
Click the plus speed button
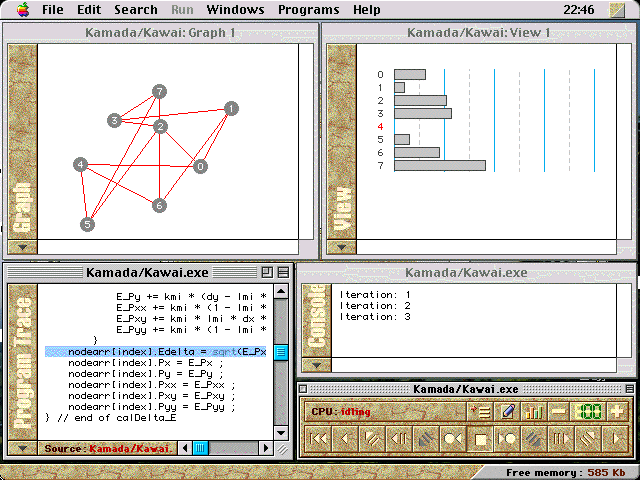(617, 411)
